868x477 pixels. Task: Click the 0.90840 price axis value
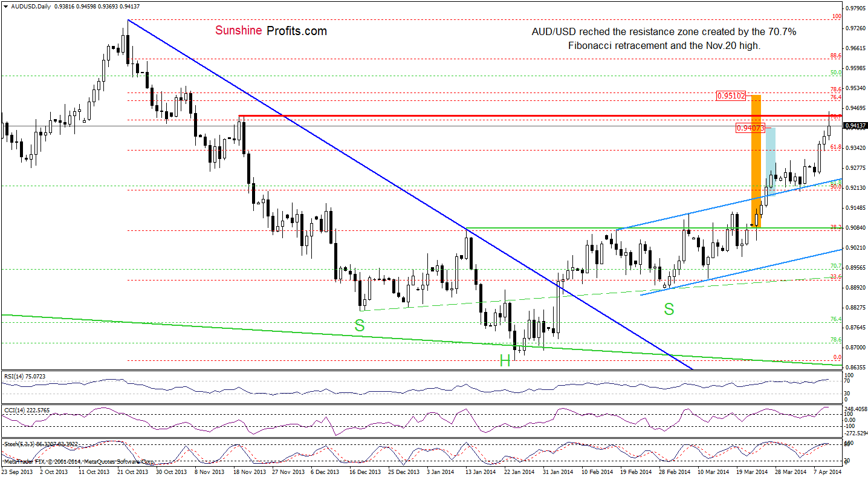click(856, 228)
